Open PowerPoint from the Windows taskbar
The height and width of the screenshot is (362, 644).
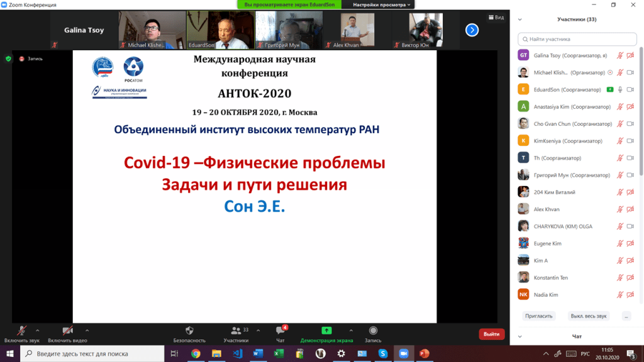(423, 354)
